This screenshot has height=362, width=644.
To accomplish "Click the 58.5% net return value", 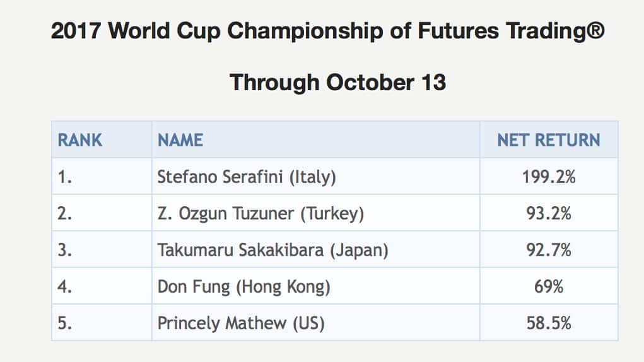I will [549, 324].
